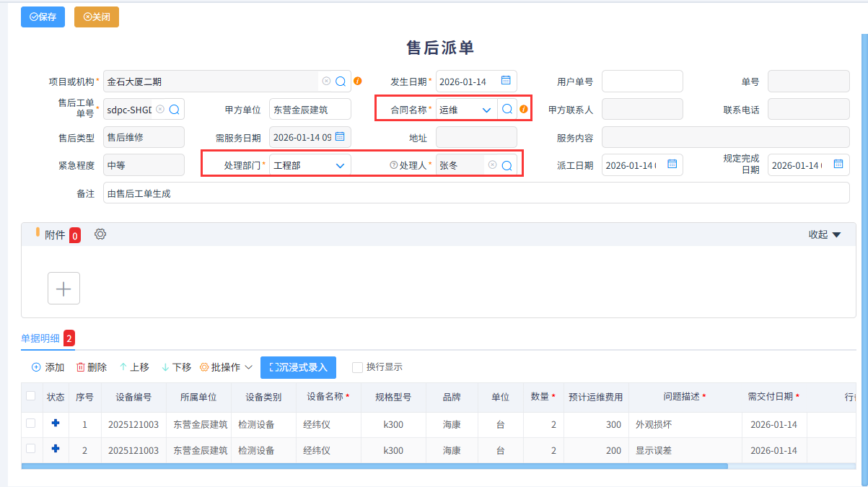The width and height of the screenshot is (868, 487).
Task: Select all rows with the header checkbox
Action: (x=30, y=397)
